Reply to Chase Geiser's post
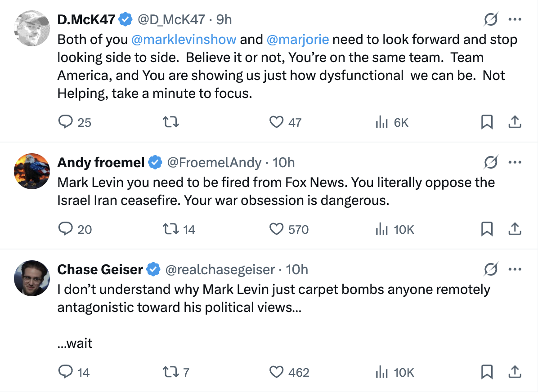Viewport: 538px width, 392px height. pos(67,372)
